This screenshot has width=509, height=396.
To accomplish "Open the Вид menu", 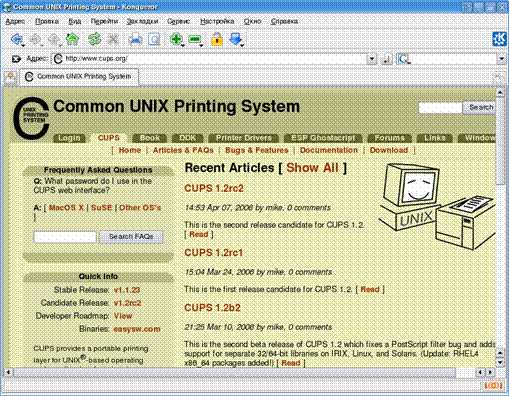I will tap(75, 21).
